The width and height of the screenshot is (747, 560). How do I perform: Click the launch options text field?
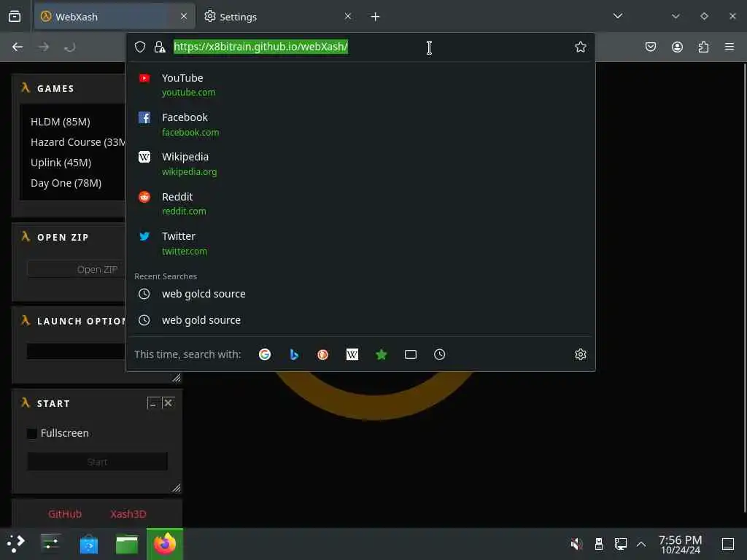[x=76, y=351]
